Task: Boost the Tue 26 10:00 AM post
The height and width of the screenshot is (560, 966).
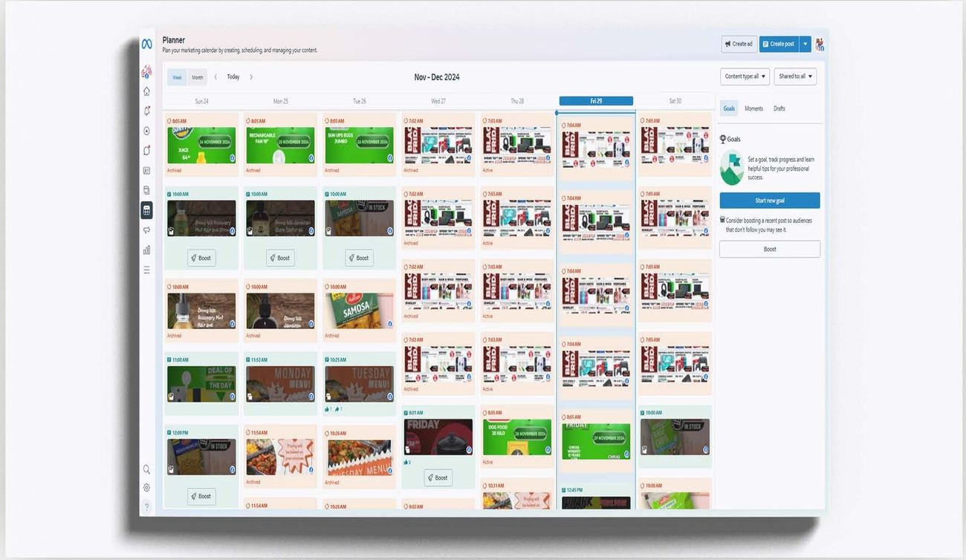Action: pyautogui.click(x=359, y=258)
